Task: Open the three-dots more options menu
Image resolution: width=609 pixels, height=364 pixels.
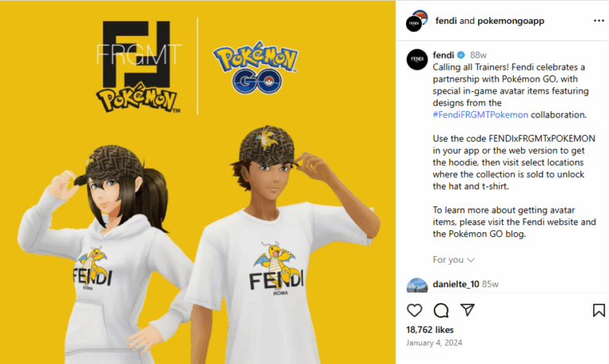Action: point(599,21)
